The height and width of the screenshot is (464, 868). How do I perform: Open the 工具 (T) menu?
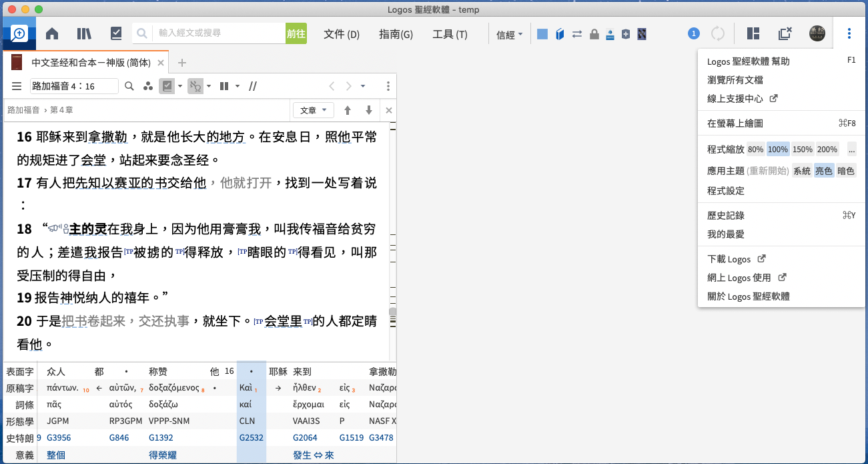pyautogui.click(x=450, y=34)
